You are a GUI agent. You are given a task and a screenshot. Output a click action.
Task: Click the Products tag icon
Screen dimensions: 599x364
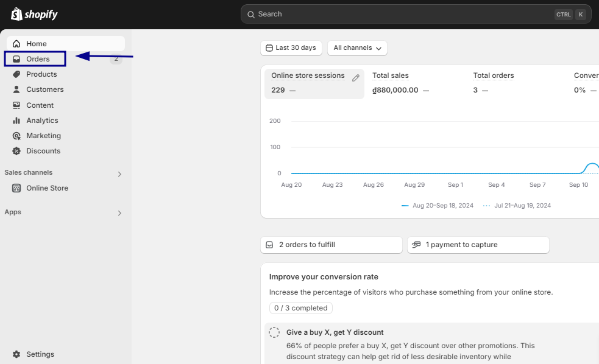[x=16, y=74]
